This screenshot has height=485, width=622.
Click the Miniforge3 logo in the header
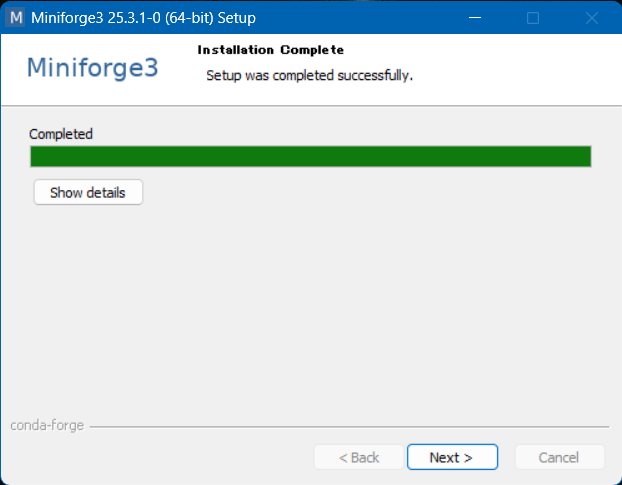[92, 67]
